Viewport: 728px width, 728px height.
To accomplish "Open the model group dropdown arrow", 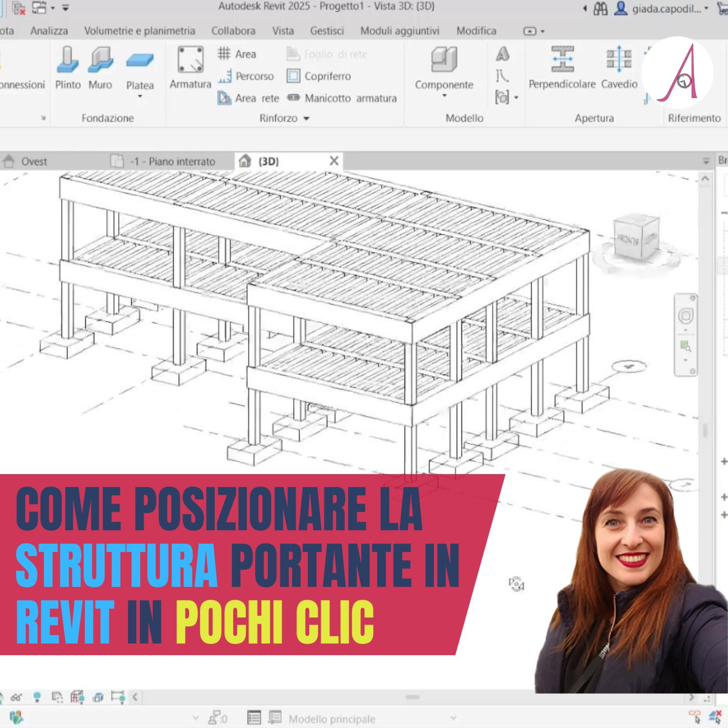I will pyautogui.click(x=516, y=98).
